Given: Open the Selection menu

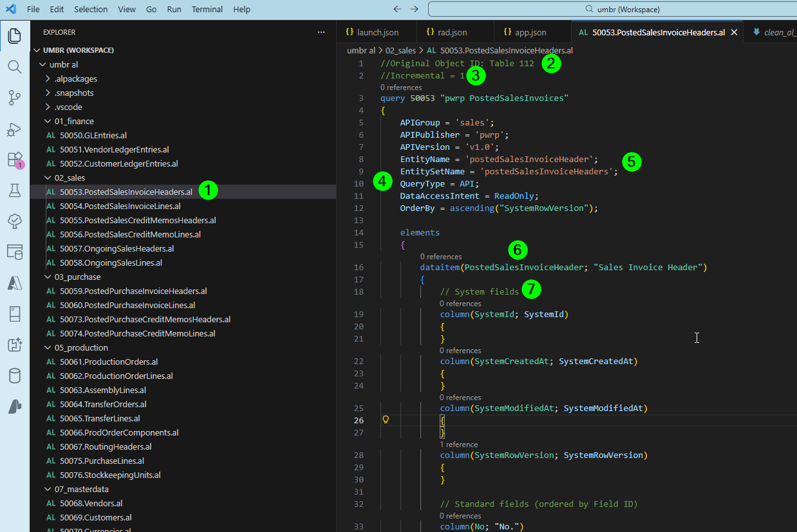Looking at the screenshot, I should click(x=91, y=9).
